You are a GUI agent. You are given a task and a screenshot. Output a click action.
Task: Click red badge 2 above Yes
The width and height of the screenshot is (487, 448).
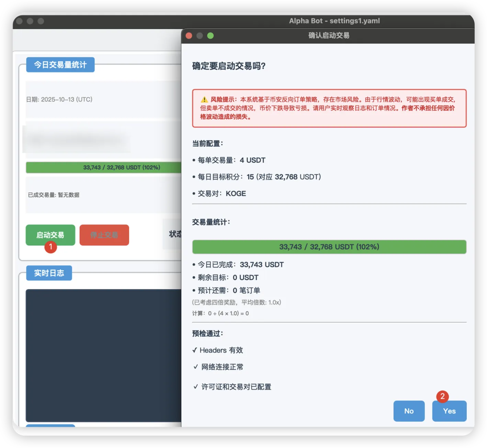point(442,396)
